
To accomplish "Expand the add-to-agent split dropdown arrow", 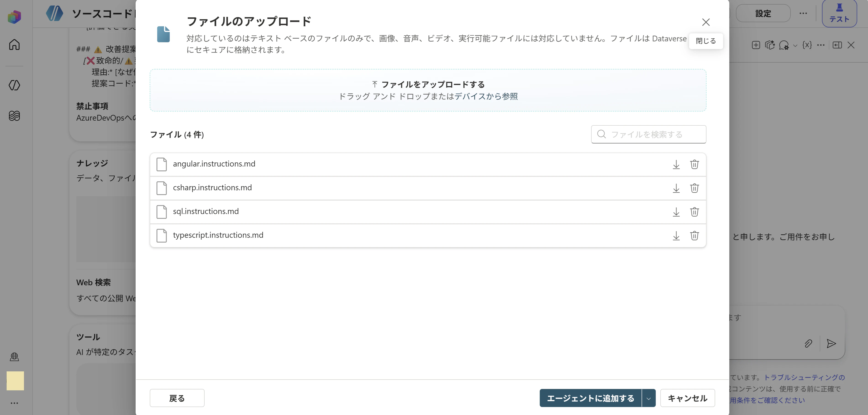I will pos(649,398).
